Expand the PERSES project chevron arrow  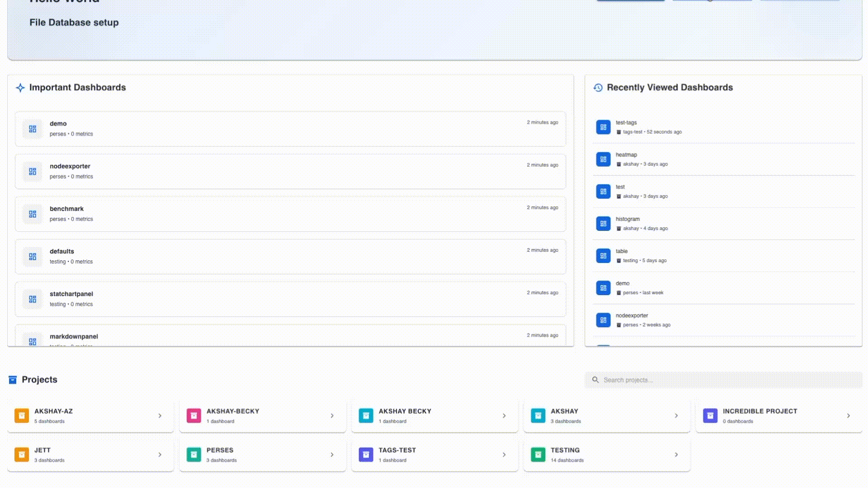coord(332,455)
